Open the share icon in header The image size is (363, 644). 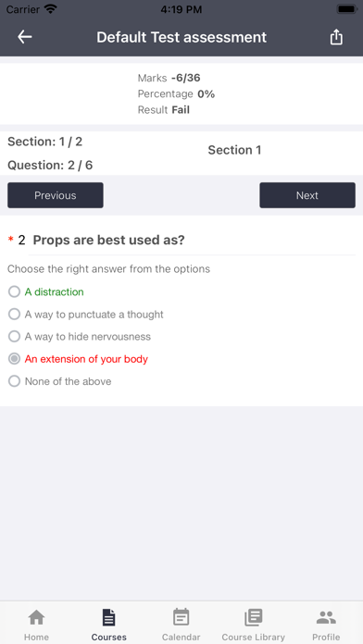[x=336, y=37]
